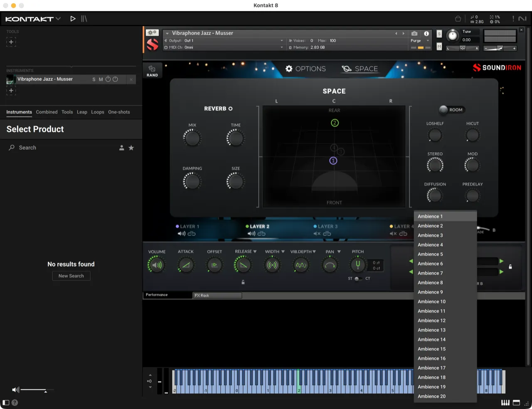This screenshot has height=409, width=532.
Task: Click the virtual keyboard icon in the bottom bar
Action: tap(505, 402)
